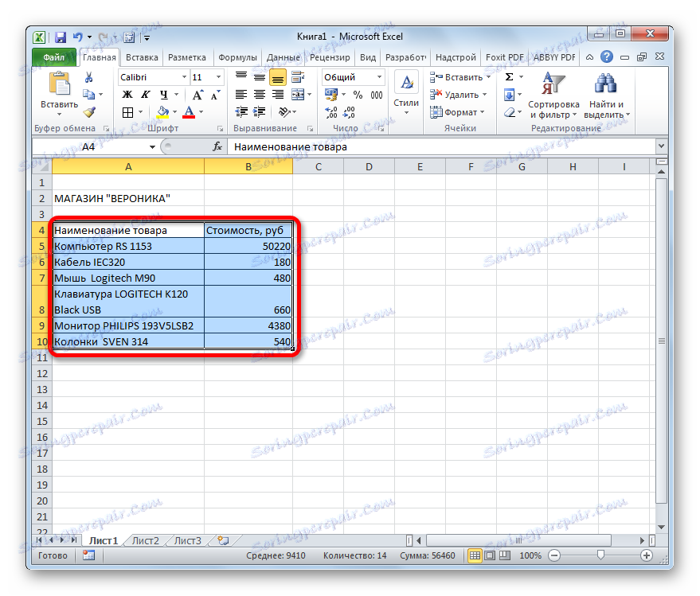Switch to the Вид tab
Screen dimensions: 700x596
(x=368, y=57)
